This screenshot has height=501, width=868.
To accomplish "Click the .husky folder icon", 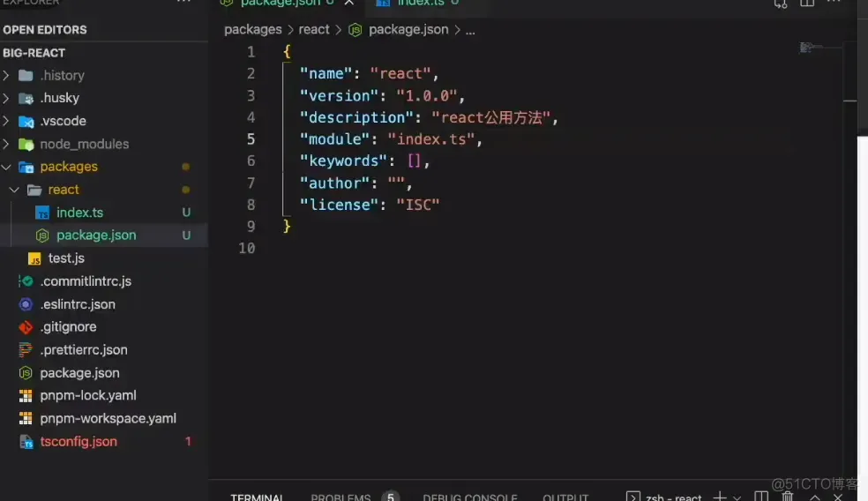I will point(26,99).
